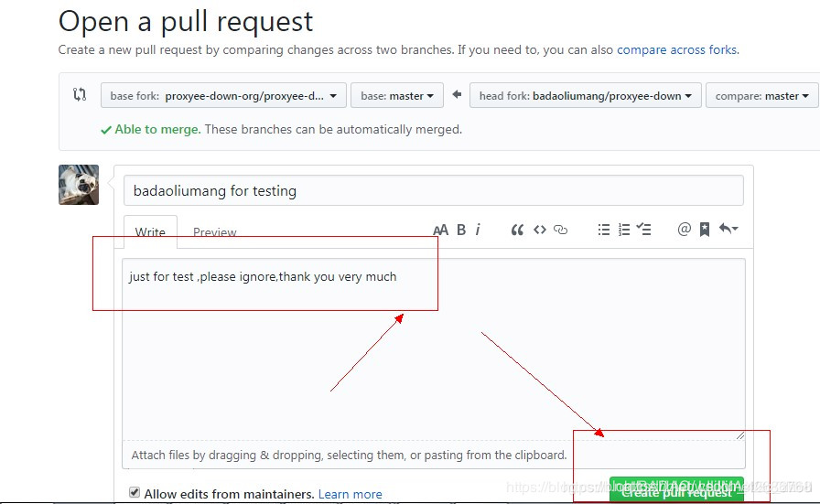The width and height of the screenshot is (820, 504).
Task: Open the saved replies arrow dropdown
Action: [728, 229]
